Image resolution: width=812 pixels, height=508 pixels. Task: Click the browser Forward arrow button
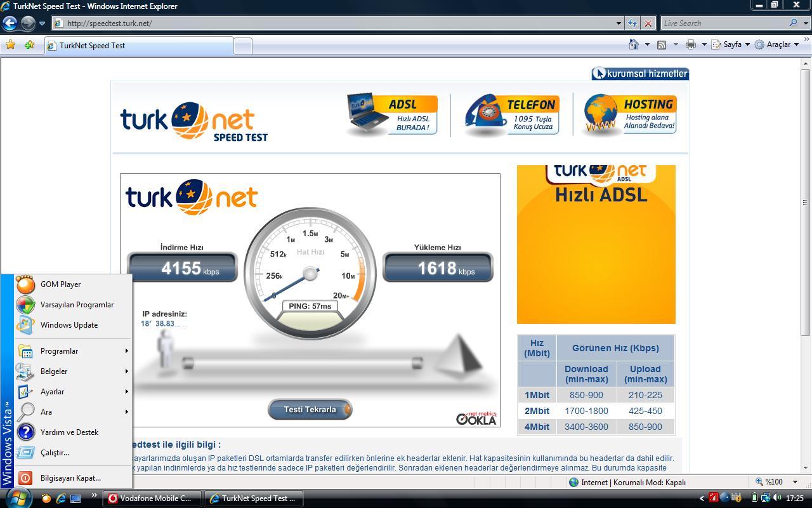(28, 23)
